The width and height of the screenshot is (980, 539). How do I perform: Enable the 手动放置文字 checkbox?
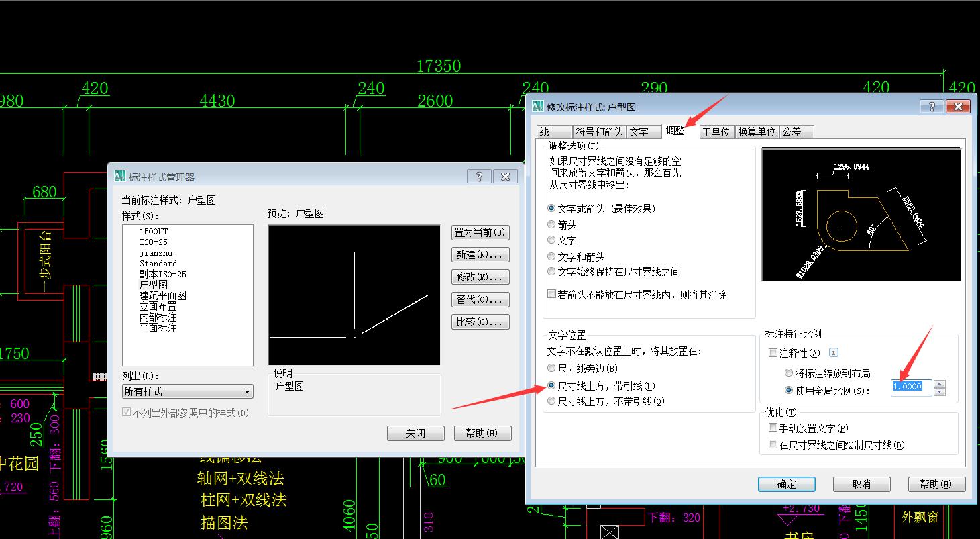(773, 428)
